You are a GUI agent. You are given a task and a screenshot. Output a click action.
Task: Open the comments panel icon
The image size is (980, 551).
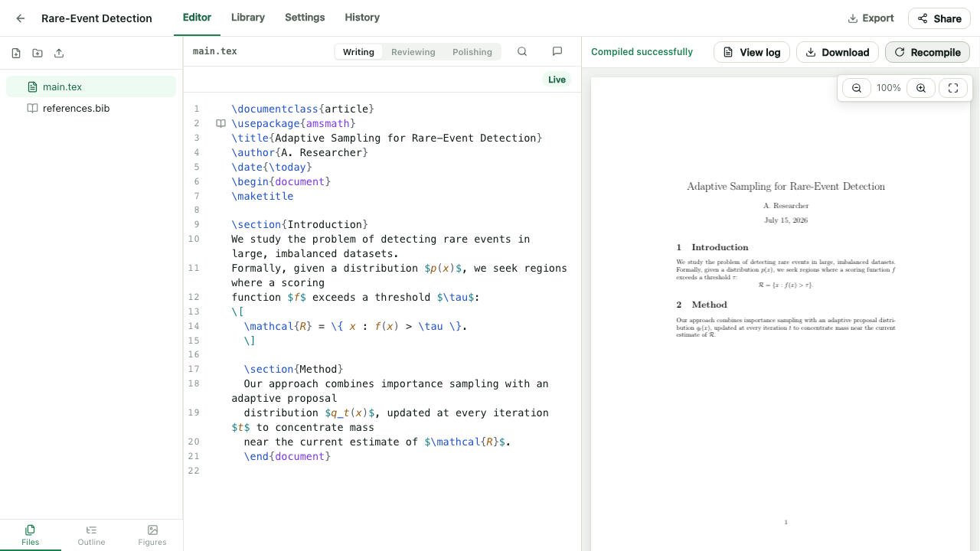(557, 51)
